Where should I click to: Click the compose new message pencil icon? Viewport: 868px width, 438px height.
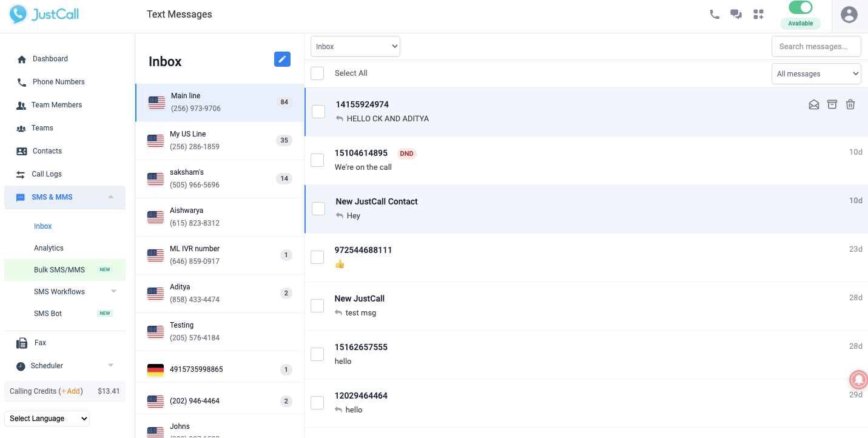pos(282,59)
